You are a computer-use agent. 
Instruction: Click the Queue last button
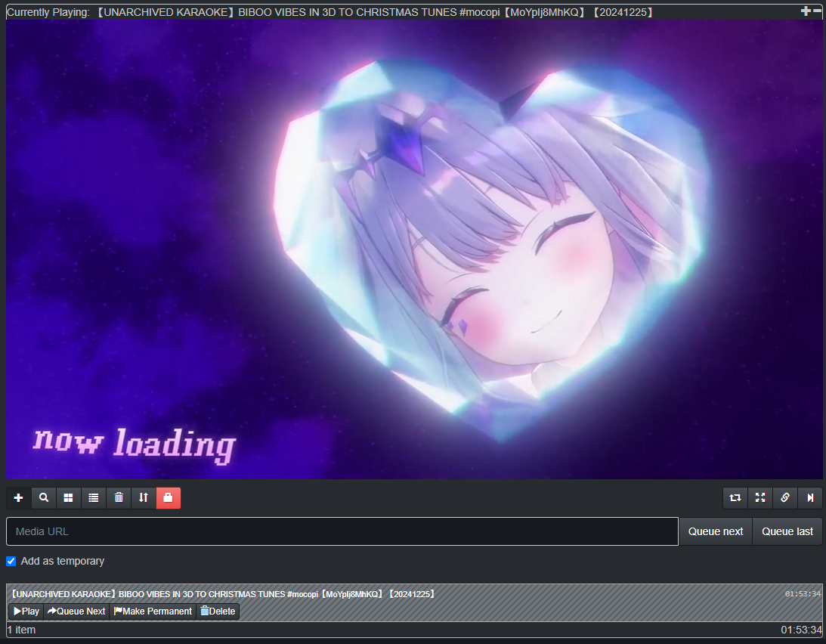pyautogui.click(x=787, y=531)
